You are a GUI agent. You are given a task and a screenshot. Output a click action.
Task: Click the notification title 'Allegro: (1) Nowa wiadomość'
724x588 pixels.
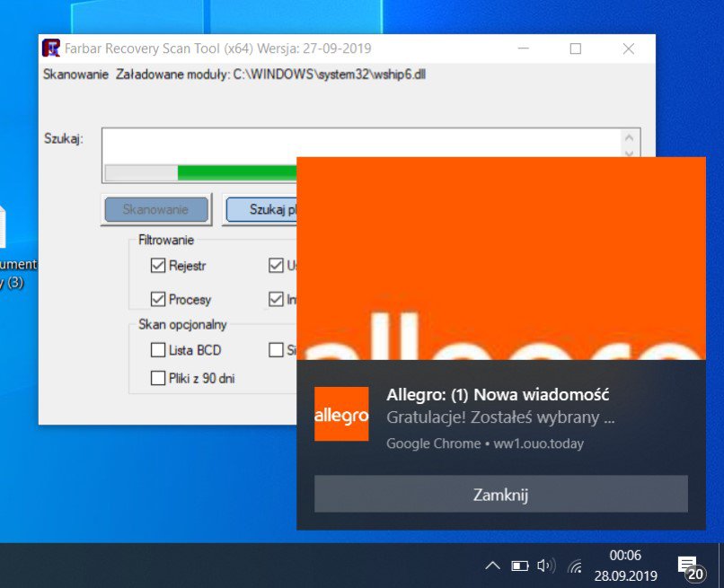tap(498, 395)
